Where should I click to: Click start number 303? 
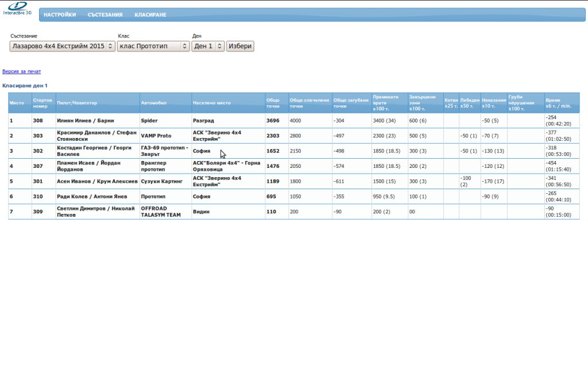click(38, 136)
